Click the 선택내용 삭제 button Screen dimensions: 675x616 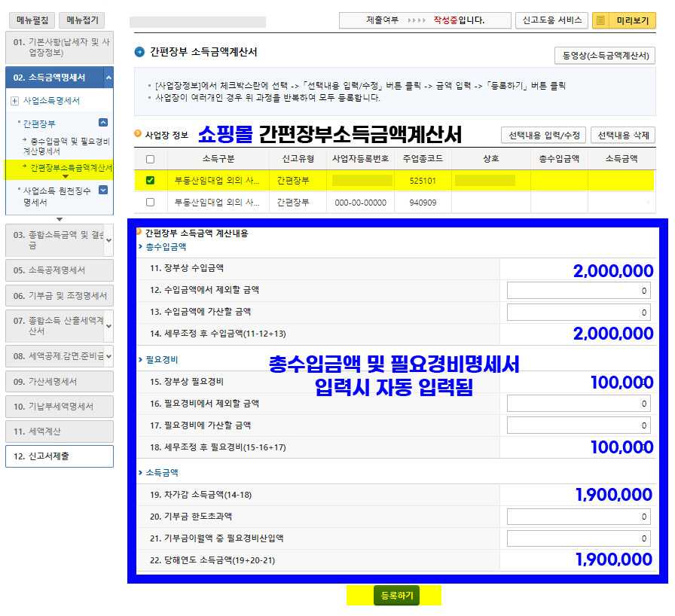click(x=625, y=136)
